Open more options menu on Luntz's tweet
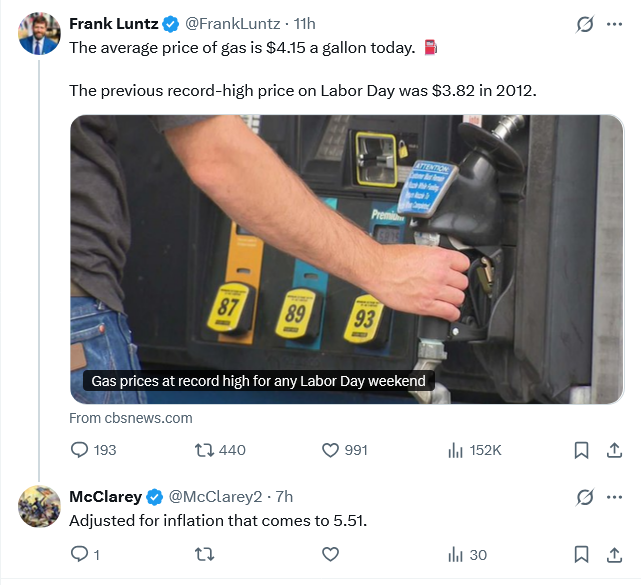This screenshot has width=641, height=585. pyautogui.click(x=614, y=24)
